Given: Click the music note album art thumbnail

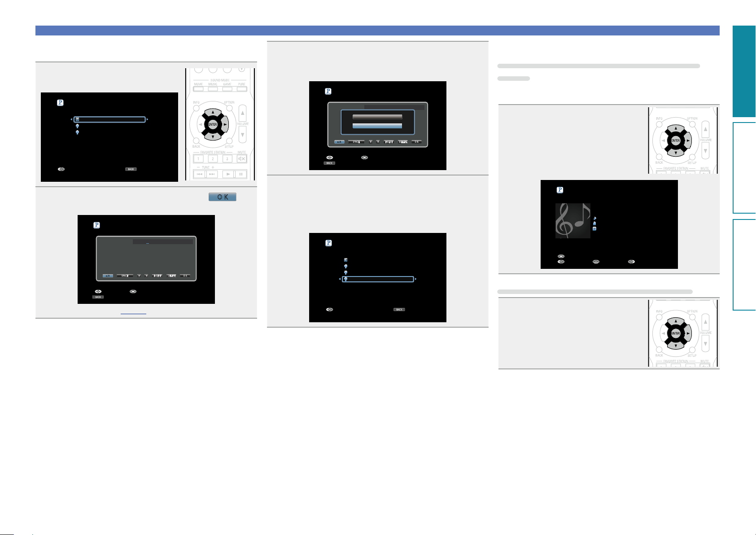Looking at the screenshot, I should tap(573, 220).
